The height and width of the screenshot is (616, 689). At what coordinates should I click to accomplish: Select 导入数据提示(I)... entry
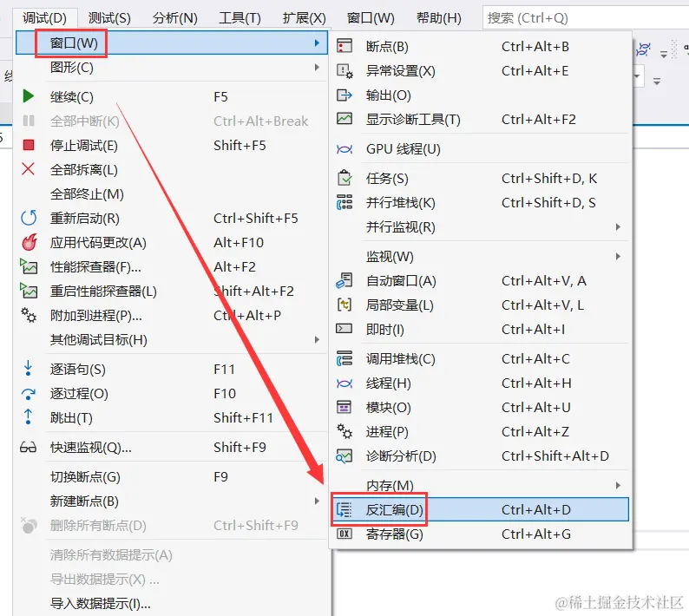pyautogui.click(x=100, y=603)
